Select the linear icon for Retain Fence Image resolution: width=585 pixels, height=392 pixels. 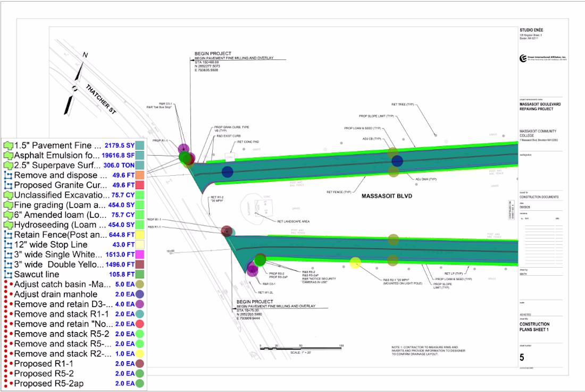point(8,235)
